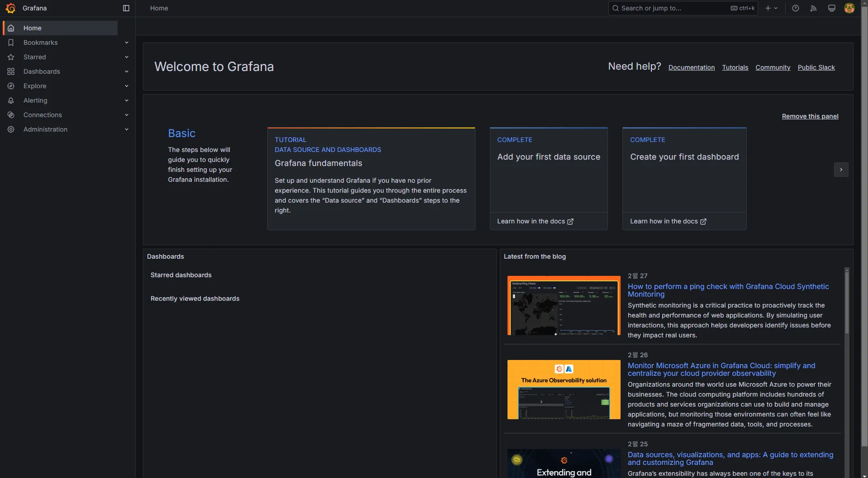Click the blog panel scrollbar
Screen dimensions: 868x478
(847, 303)
